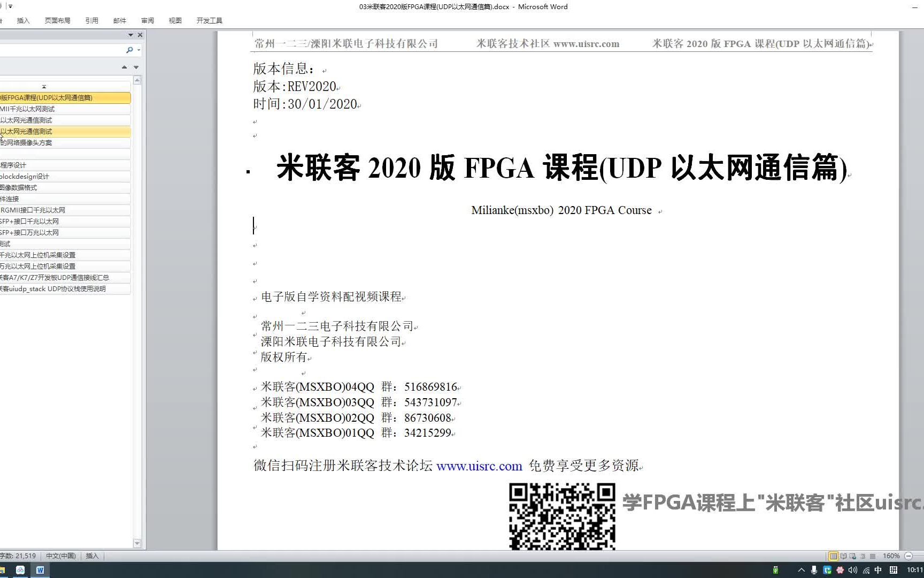Viewport: 924px width, 578px height.
Task: Click the 160% zoom level button
Action: (x=891, y=556)
